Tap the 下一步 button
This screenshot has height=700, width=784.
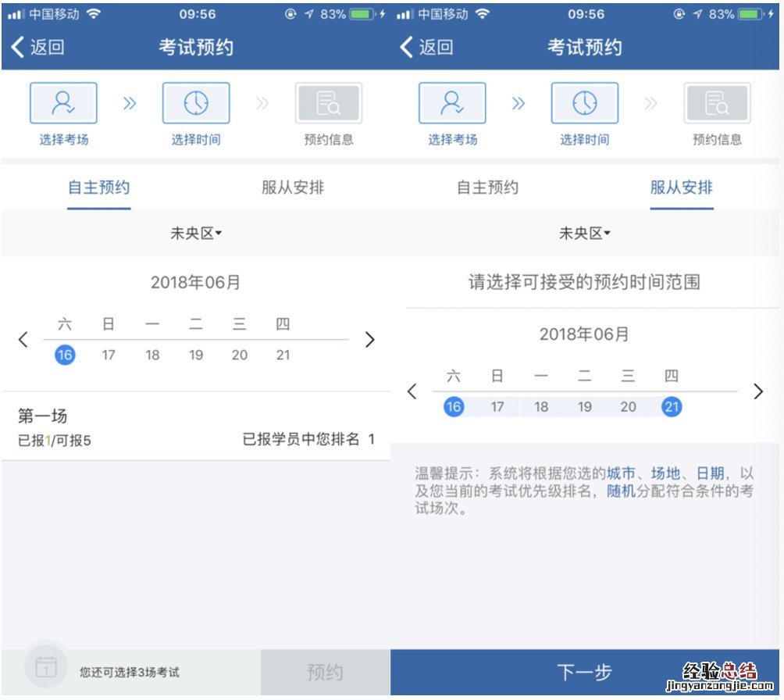pos(585,672)
